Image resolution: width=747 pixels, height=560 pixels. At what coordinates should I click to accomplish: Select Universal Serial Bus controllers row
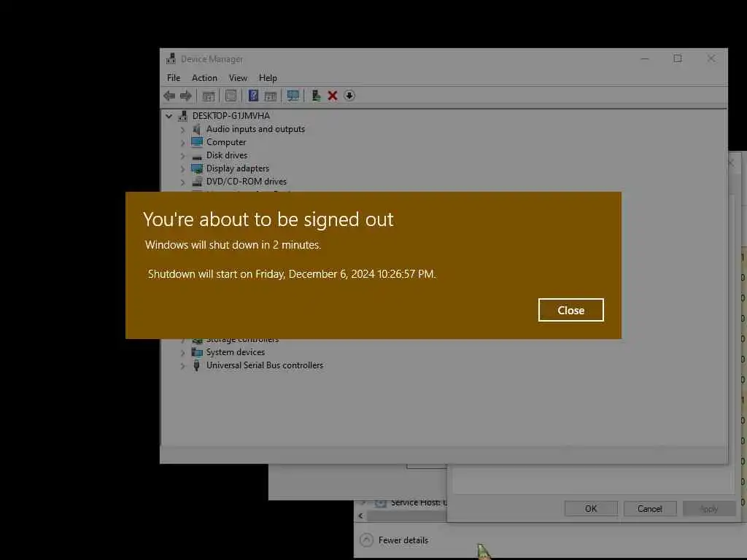coord(265,365)
